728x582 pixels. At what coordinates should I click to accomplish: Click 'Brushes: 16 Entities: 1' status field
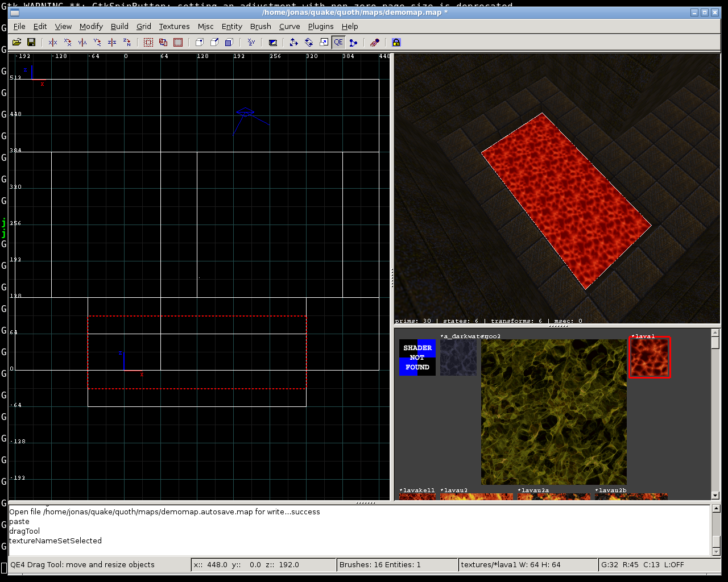coord(398,564)
